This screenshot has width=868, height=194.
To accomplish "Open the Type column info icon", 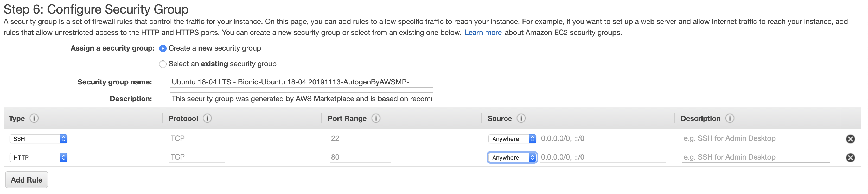I will 34,118.
